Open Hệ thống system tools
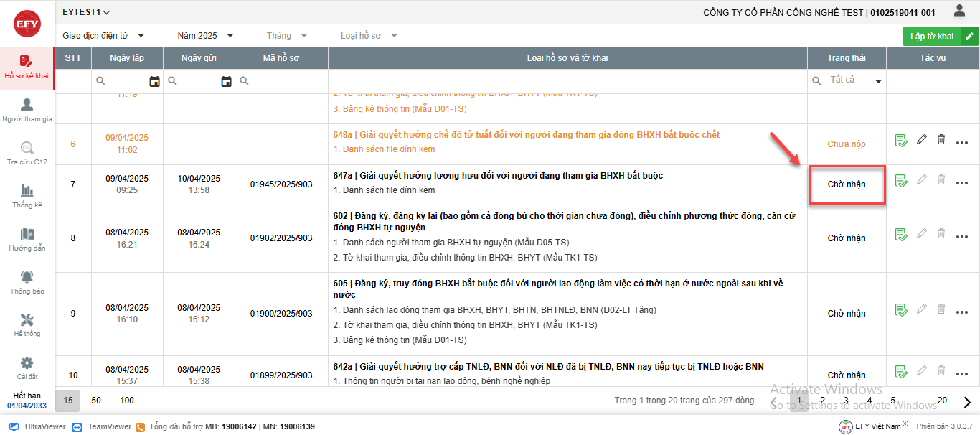The height and width of the screenshot is (435, 980). tap(27, 325)
